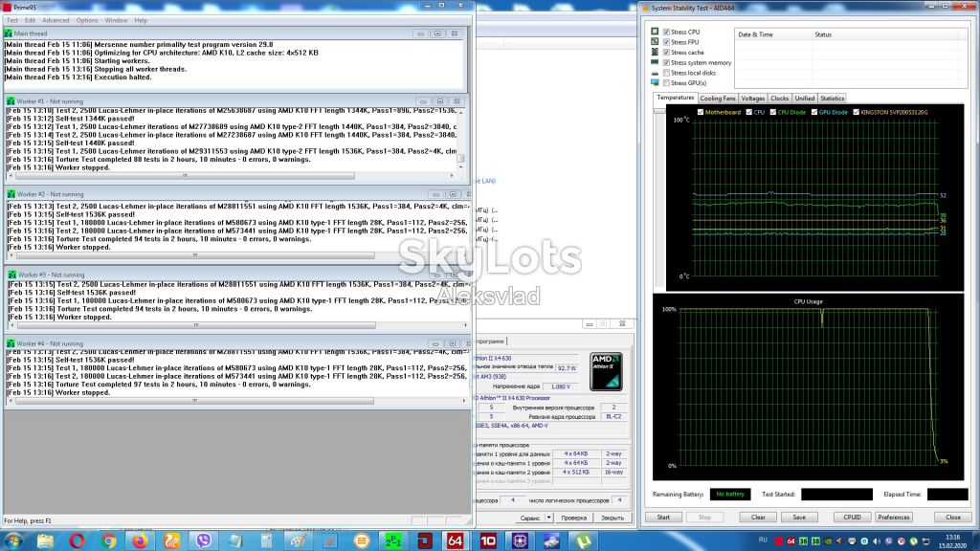Click the Viber tray icon
This screenshot has height=551, width=980.
889,541
